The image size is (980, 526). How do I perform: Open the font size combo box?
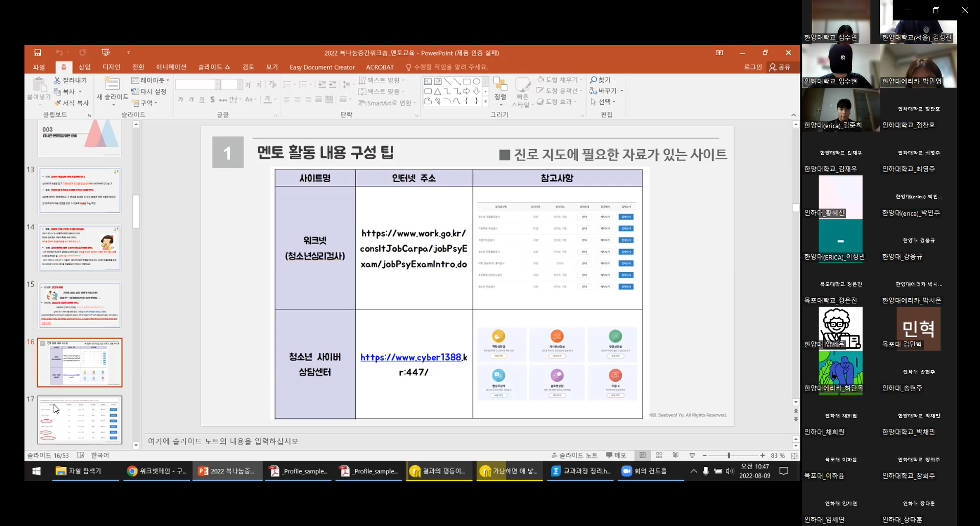[232, 84]
